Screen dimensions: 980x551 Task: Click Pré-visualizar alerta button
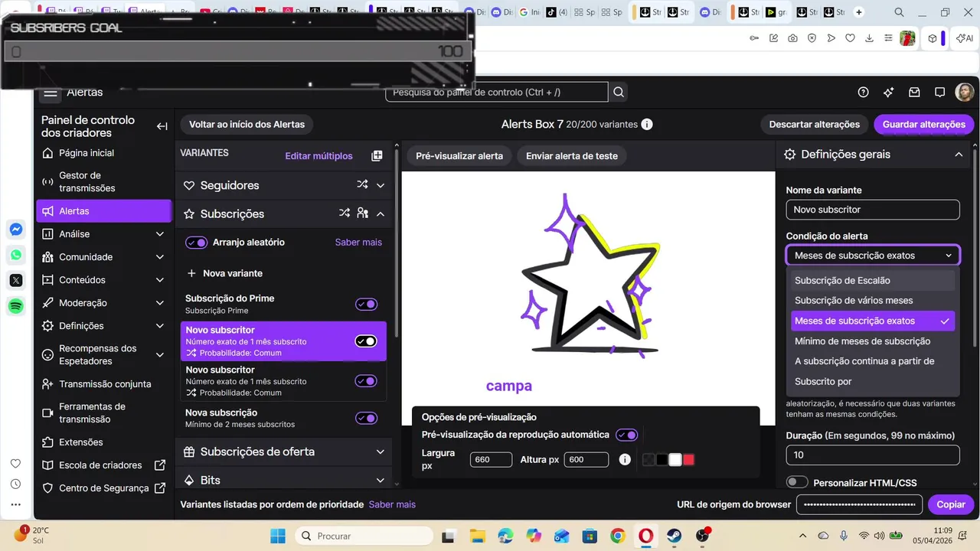(459, 155)
